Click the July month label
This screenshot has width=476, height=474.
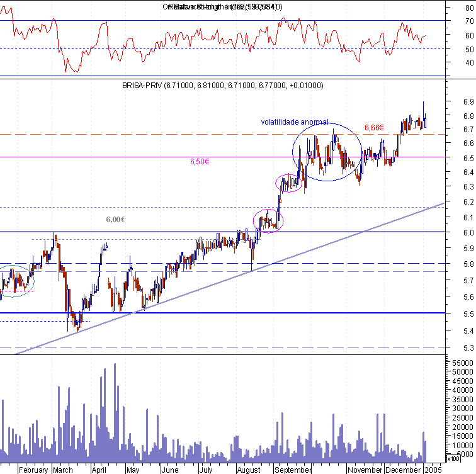pyautogui.click(x=206, y=470)
